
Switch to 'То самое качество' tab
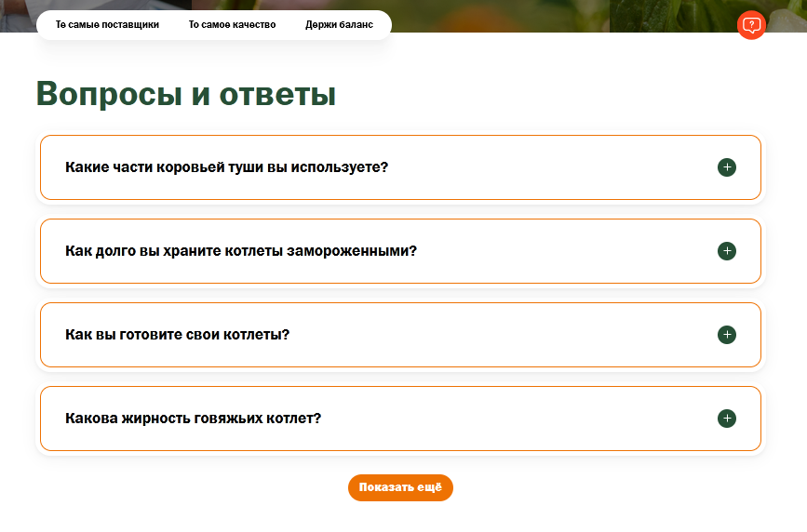coord(232,25)
